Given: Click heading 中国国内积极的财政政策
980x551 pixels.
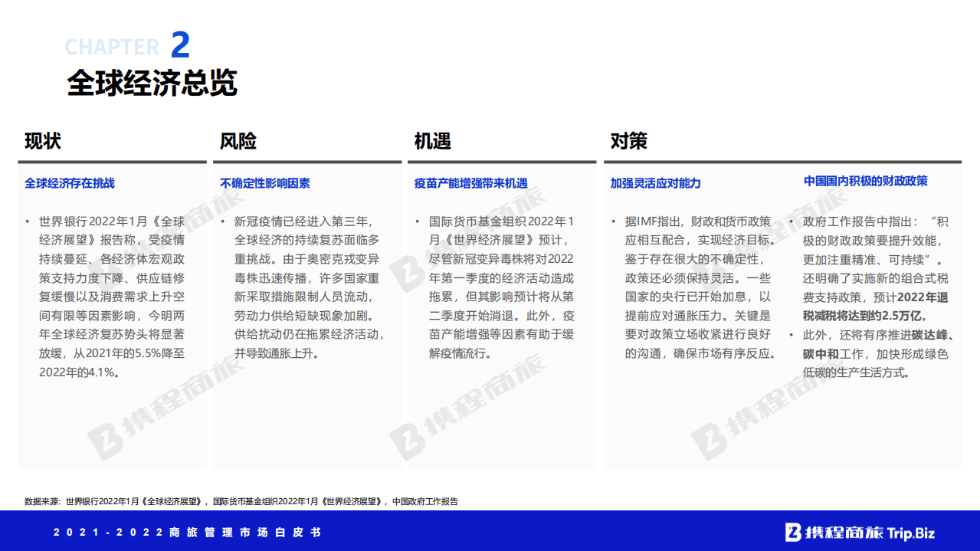Looking at the screenshot, I should click(x=864, y=182).
